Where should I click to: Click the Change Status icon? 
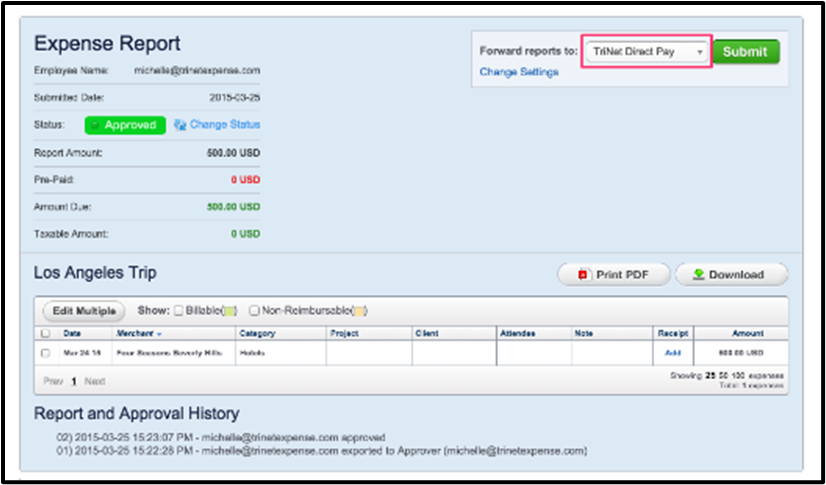point(180,125)
